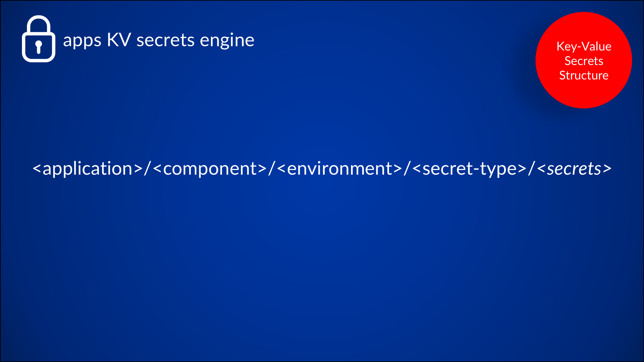Click the keyhole inside the padlock
644x362 pixels.
(x=39, y=46)
